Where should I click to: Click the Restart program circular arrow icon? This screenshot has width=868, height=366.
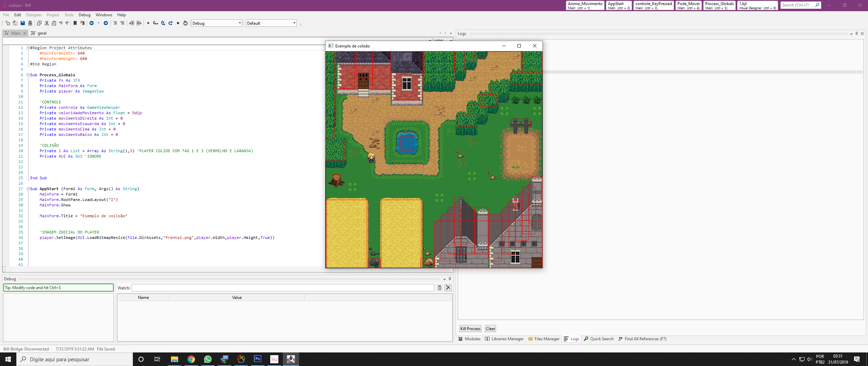[x=185, y=23]
